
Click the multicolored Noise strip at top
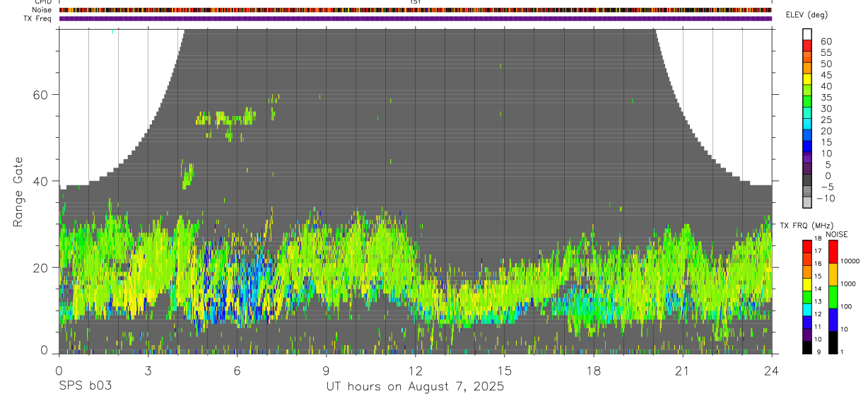pyautogui.click(x=415, y=10)
